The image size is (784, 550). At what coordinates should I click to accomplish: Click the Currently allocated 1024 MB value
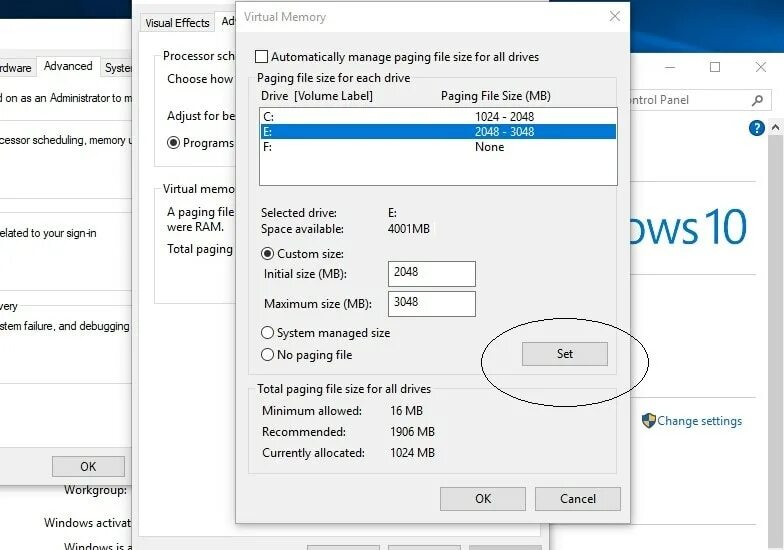412,452
